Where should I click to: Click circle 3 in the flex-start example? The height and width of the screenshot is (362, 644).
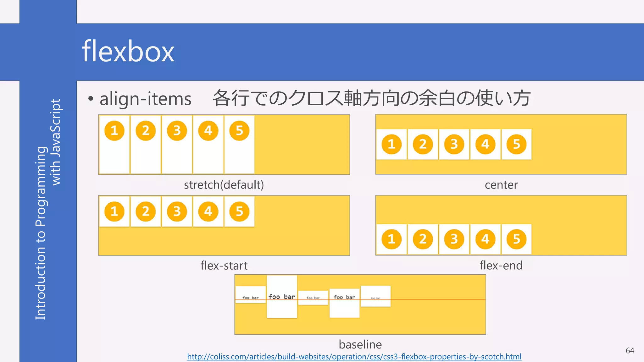coord(177,211)
